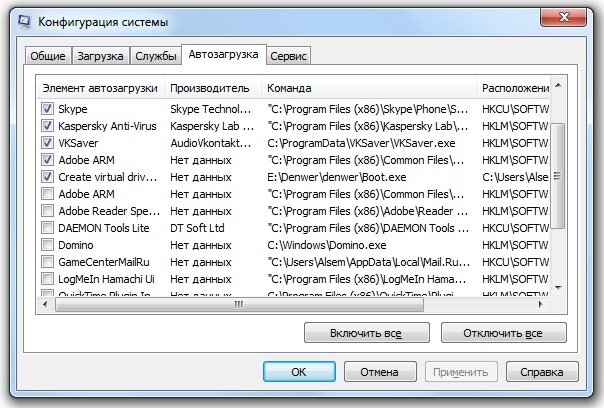Select the Kaspersky Lab manufacturer cell
Viewport: 604px width, 408px height.
(x=211, y=126)
